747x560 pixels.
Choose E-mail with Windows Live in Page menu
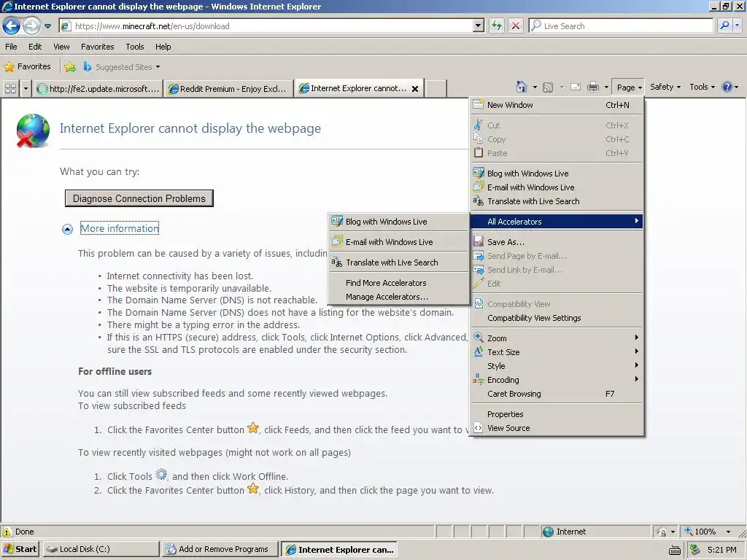(x=557, y=187)
